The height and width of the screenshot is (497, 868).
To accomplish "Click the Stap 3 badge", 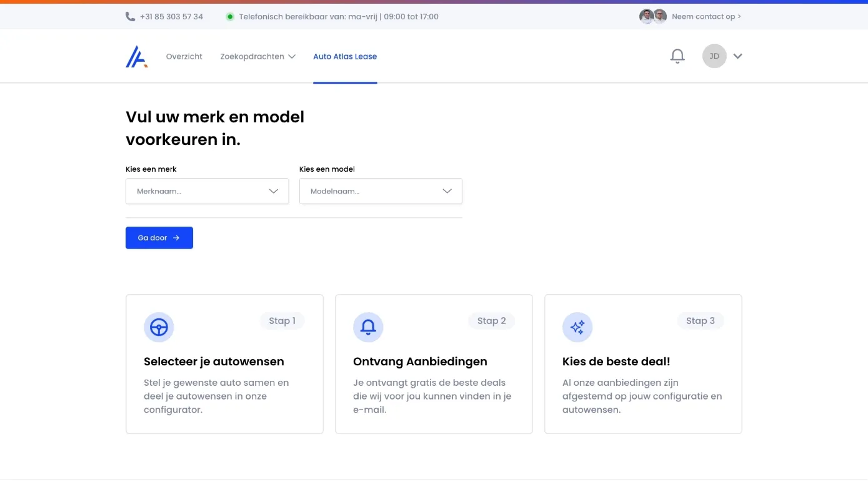I will click(x=701, y=320).
